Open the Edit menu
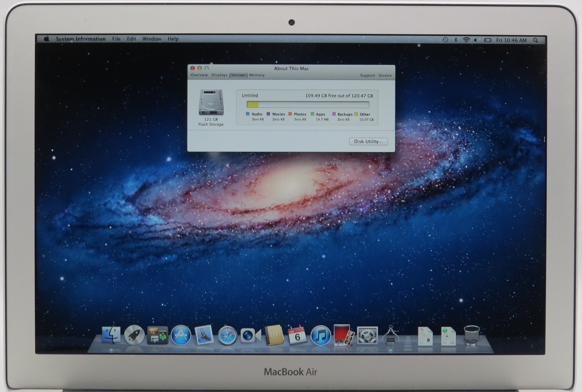 click(x=131, y=39)
